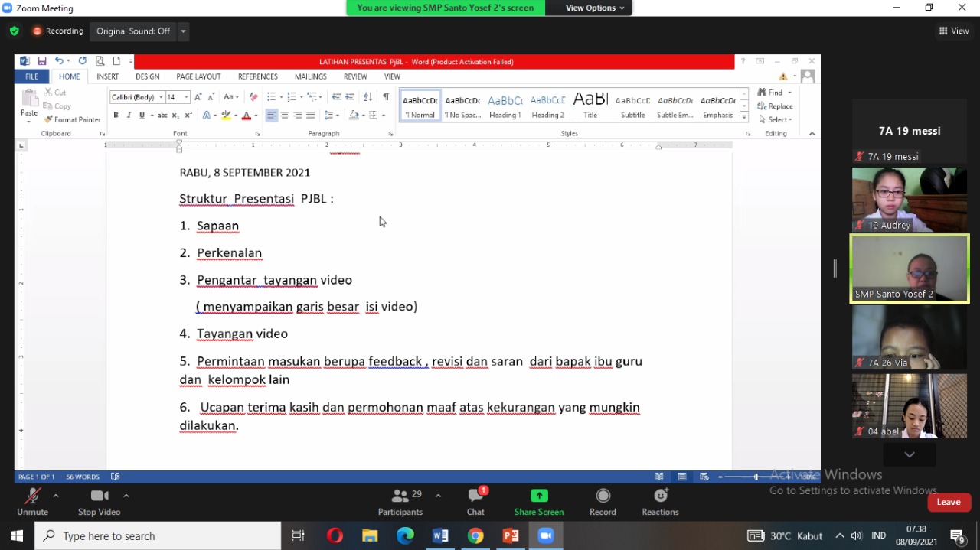Expand the bullets list dropdown arrow
980x550 pixels.
(x=281, y=97)
